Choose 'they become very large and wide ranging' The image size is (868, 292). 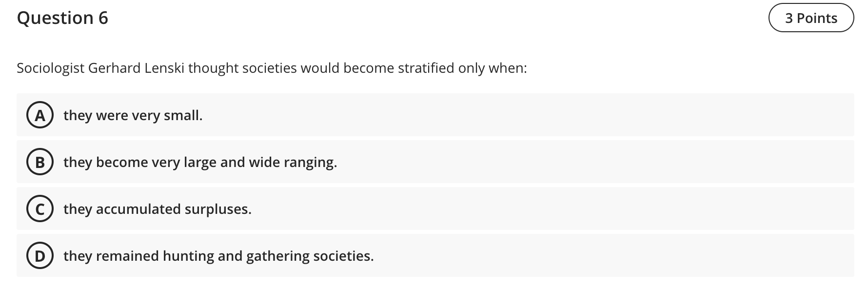click(x=200, y=162)
